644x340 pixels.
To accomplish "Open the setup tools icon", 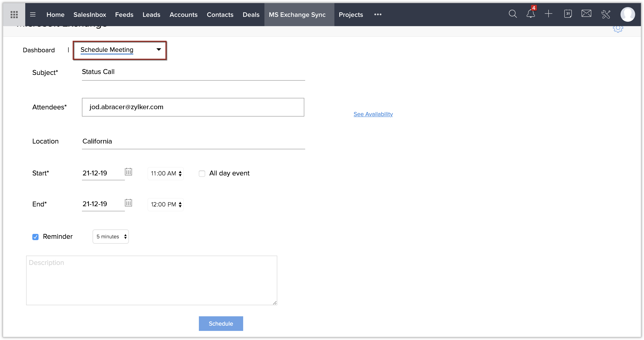I will tap(606, 14).
